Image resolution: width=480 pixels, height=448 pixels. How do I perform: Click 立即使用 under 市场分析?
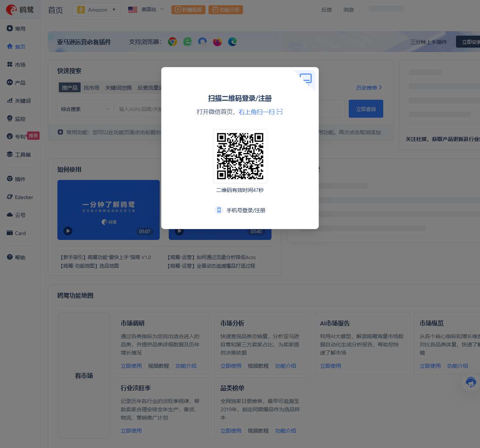[231, 366]
